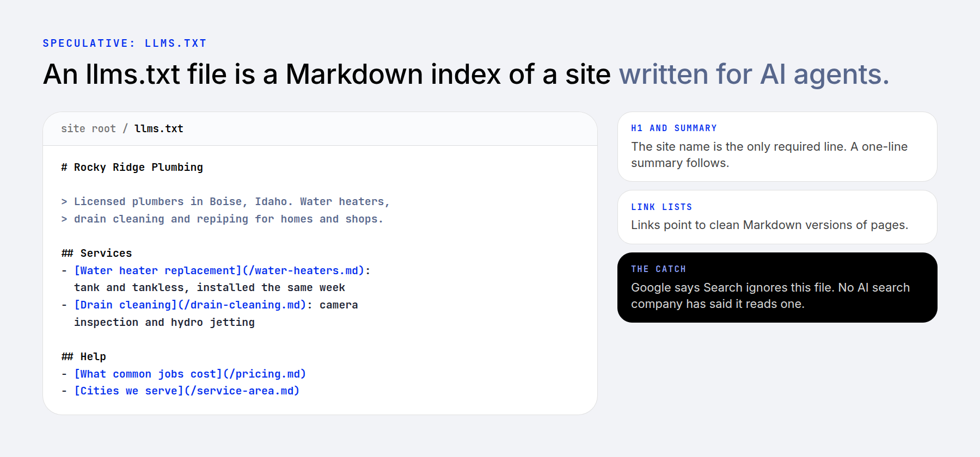
Task: Open the 'Cities we serve' service-area link
Action: click(187, 391)
